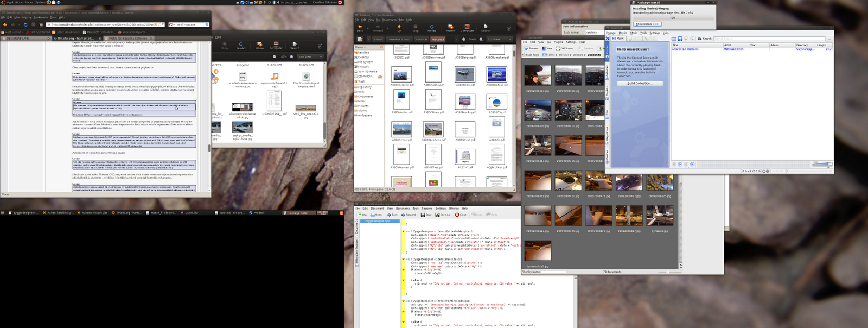
Task: Start Search in Mason_f File Browser toolbar
Action: [x=486, y=28]
